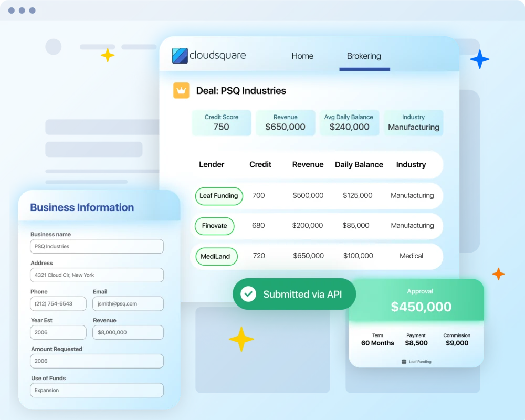Select the MediLand lender pill
The width and height of the screenshot is (525, 420).
pyautogui.click(x=216, y=257)
